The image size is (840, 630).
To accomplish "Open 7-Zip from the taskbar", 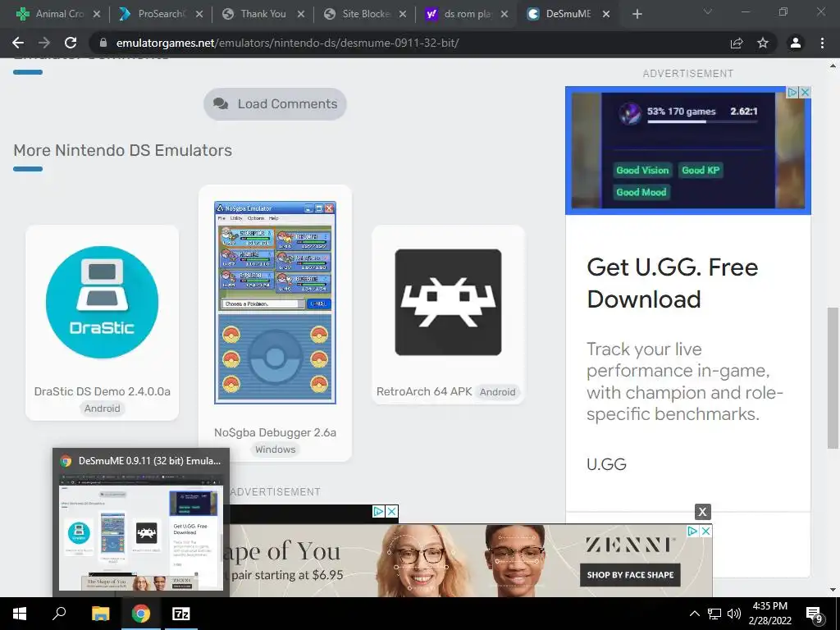I will 180,614.
